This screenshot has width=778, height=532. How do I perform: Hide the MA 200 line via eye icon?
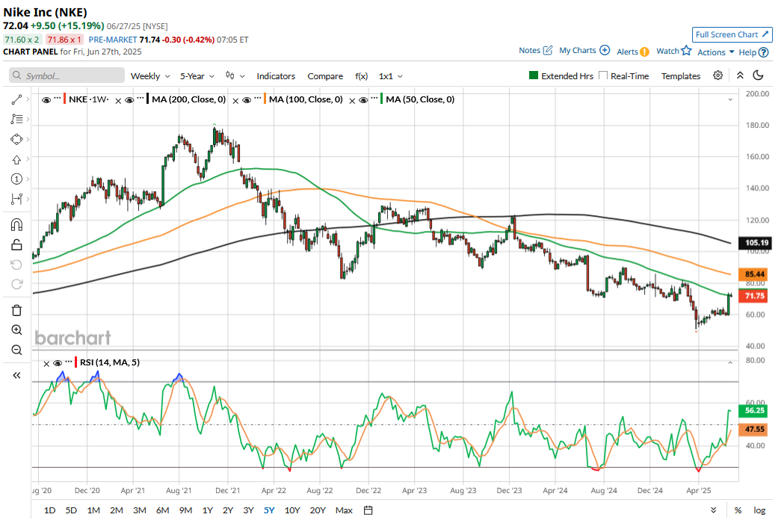129,99
